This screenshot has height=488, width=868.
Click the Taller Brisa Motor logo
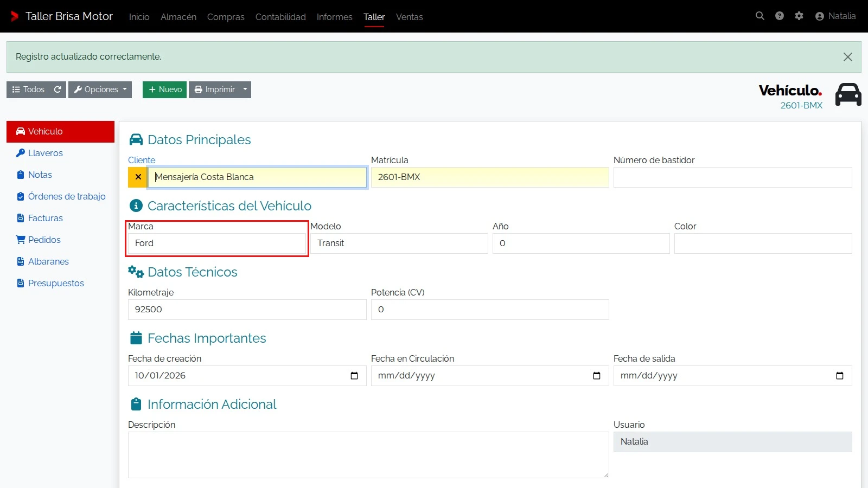pos(61,16)
